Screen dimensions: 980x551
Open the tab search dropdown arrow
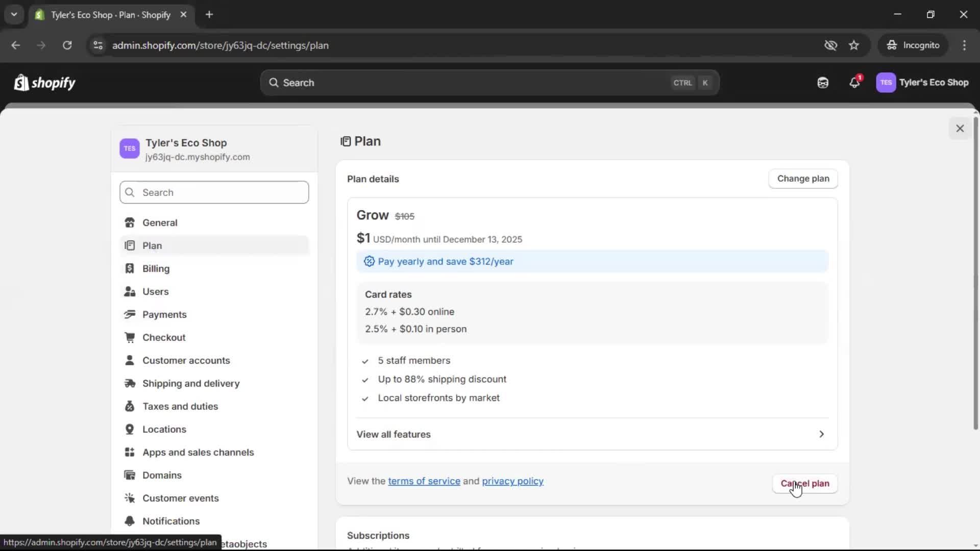coord(14,15)
